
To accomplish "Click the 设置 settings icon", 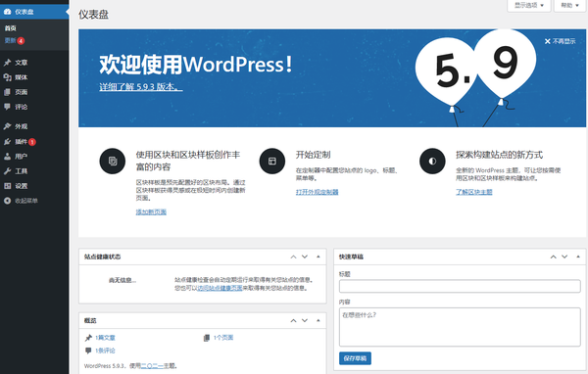I will [7, 186].
